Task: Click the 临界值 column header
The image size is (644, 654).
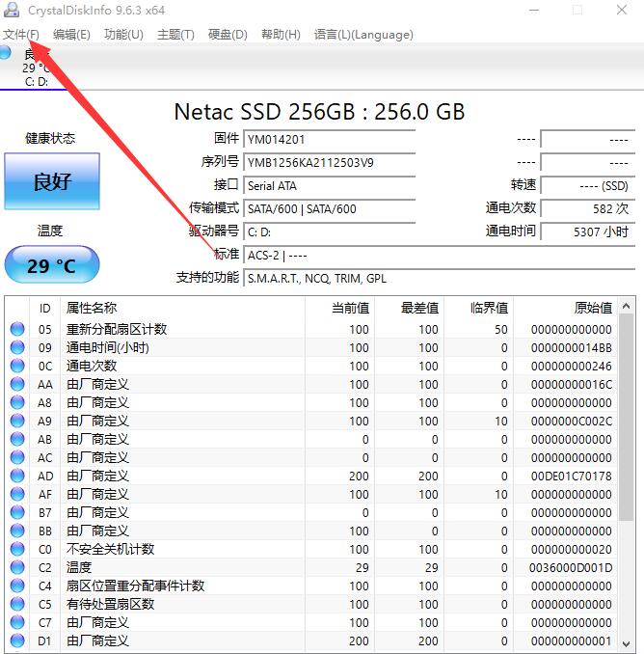Action: pos(478,308)
